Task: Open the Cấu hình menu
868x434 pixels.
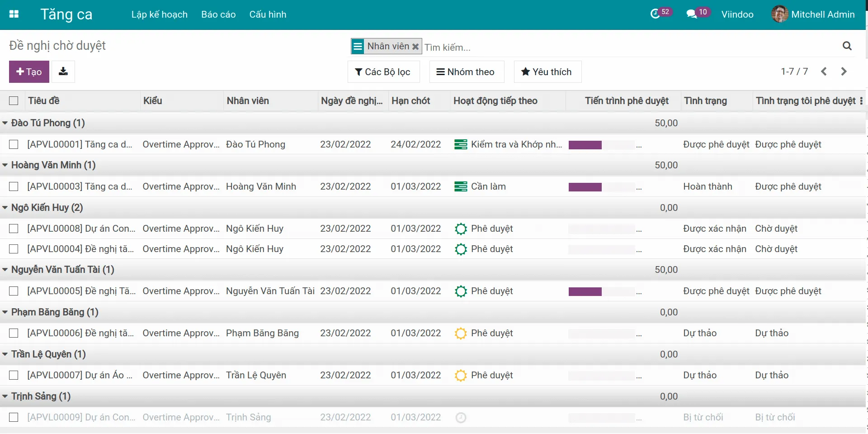Action: tap(268, 14)
